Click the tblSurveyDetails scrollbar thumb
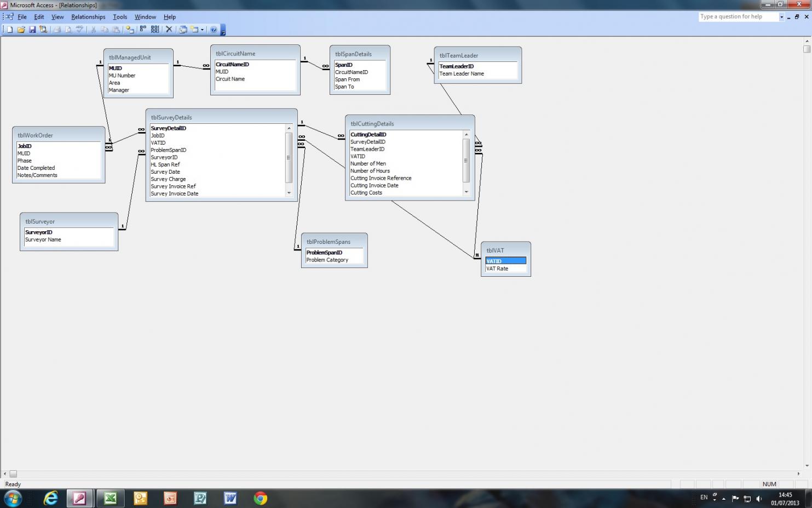Screen dimensions: 812x508 point(289,158)
